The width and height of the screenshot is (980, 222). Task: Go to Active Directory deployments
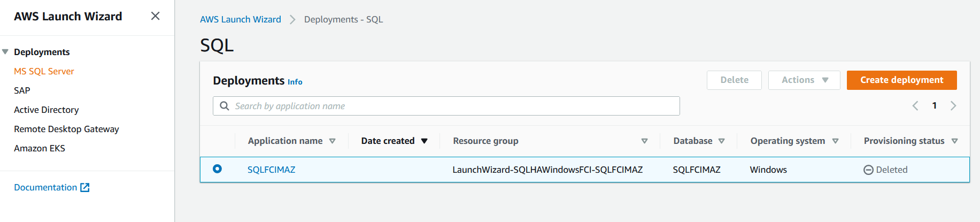pos(47,110)
